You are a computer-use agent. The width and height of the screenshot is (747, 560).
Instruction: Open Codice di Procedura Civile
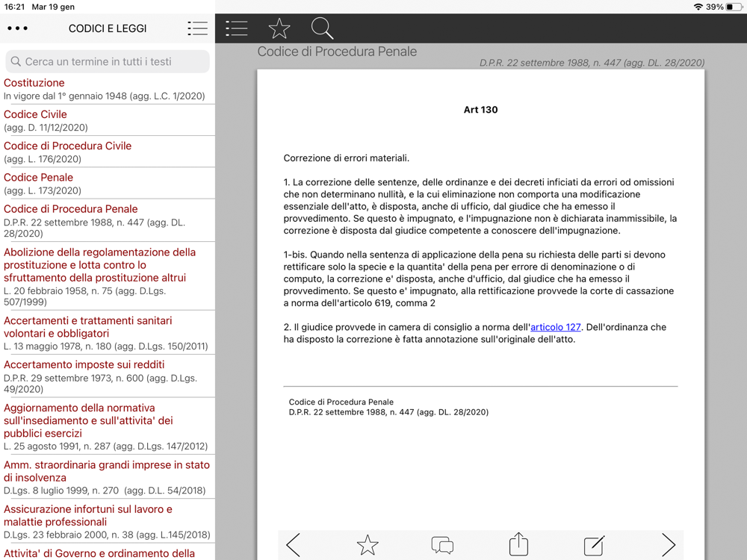click(67, 146)
